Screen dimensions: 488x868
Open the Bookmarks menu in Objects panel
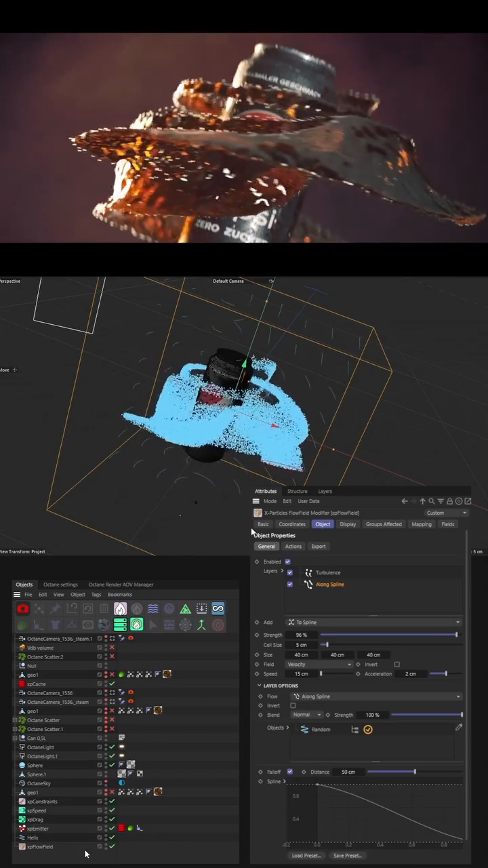point(119,595)
